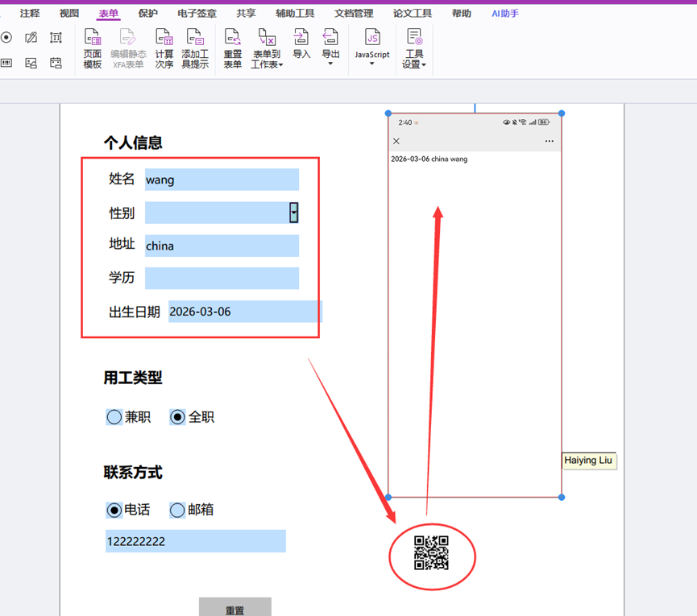Select the radio button form field tool
The width and height of the screenshot is (697, 616).
click(x=6, y=37)
